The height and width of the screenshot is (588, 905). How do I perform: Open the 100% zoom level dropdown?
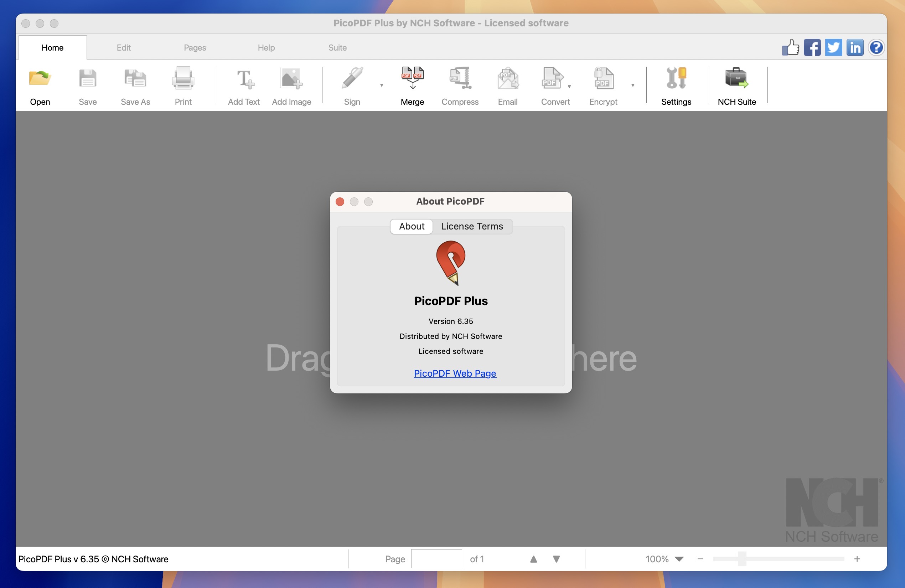point(679,559)
